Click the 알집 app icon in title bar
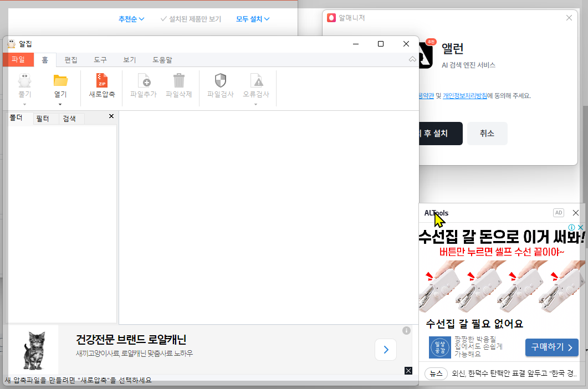 [x=12, y=44]
